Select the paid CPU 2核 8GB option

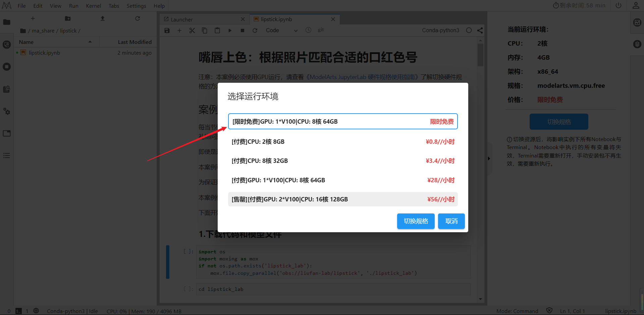[343, 142]
